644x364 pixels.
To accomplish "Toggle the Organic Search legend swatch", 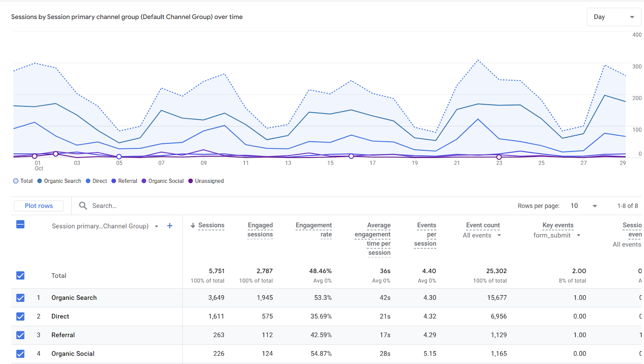I will pos(39,181).
